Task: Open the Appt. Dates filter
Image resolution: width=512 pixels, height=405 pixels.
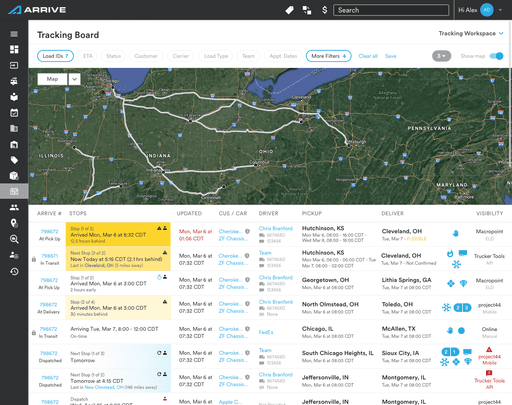Action: tap(283, 56)
